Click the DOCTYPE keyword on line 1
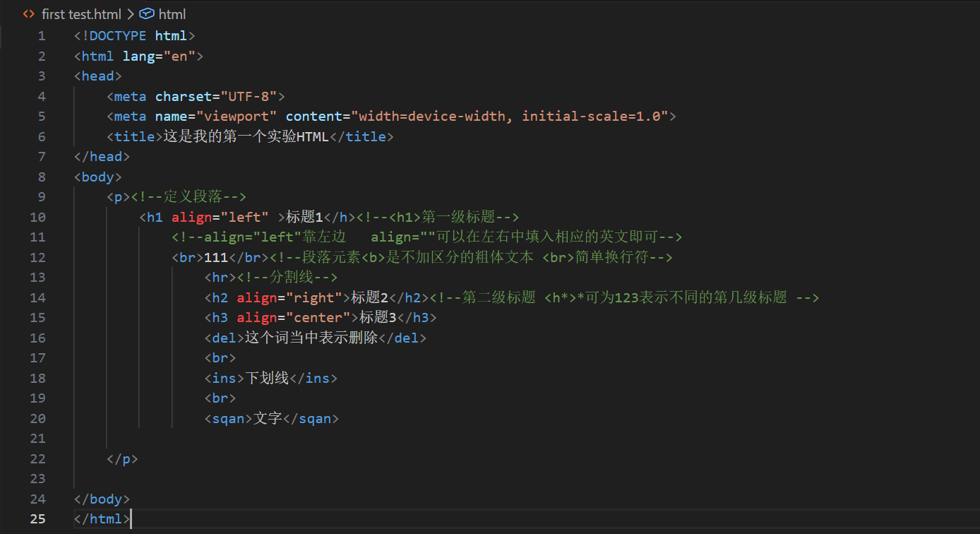The image size is (980, 534). [x=118, y=36]
